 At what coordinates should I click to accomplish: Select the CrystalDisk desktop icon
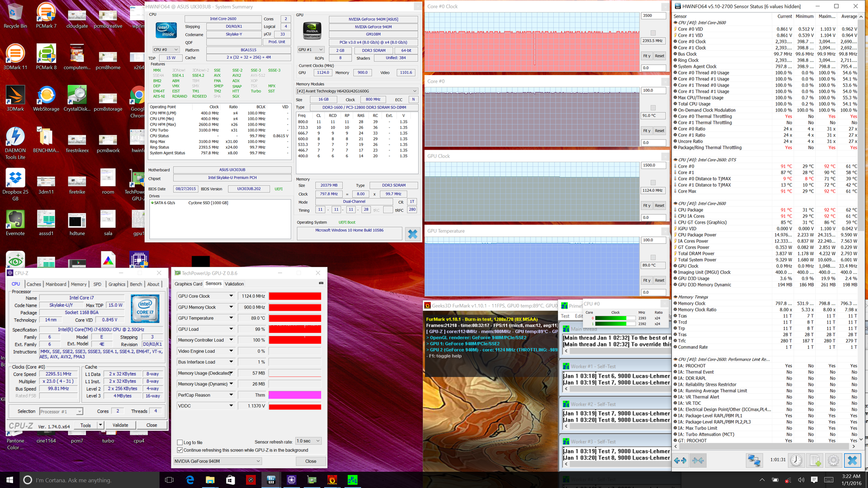77,99
